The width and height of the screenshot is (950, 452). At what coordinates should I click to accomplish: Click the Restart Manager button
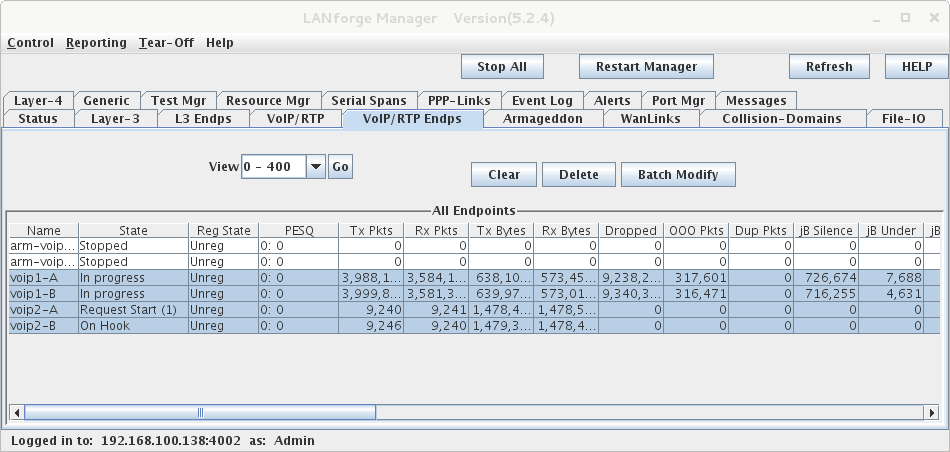646,67
